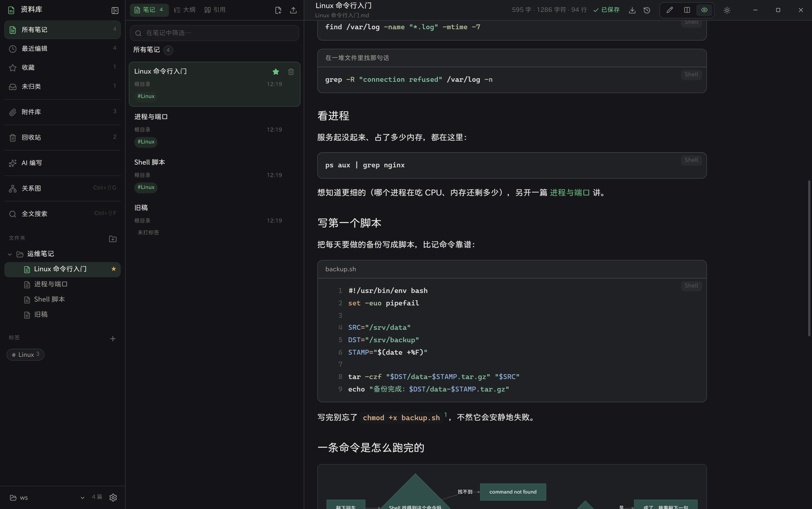Click the footnote 1 reference
Screen dimensions: 812x509
pos(446,415)
